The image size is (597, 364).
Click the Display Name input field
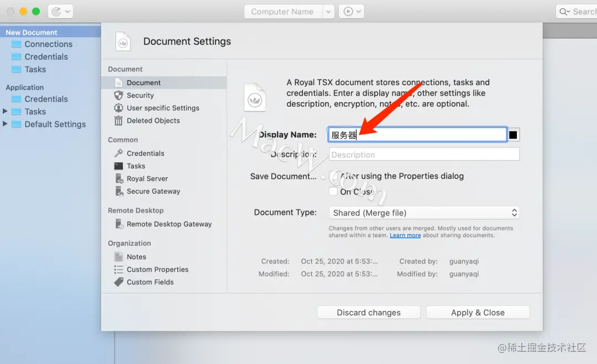click(x=417, y=135)
